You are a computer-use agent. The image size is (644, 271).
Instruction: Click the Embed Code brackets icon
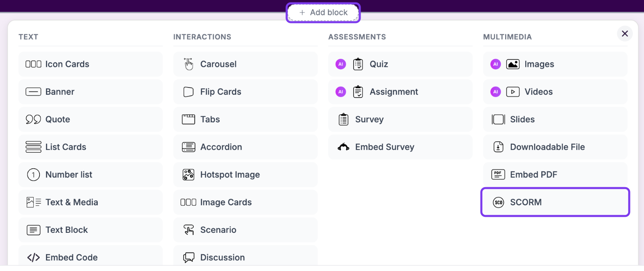click(x=33, y=257)
